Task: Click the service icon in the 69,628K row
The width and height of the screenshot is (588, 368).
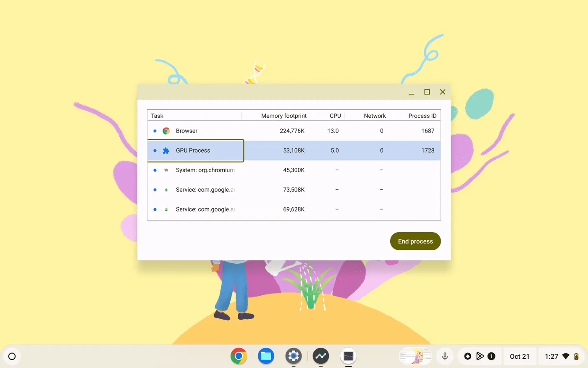Action: point(166,209)
